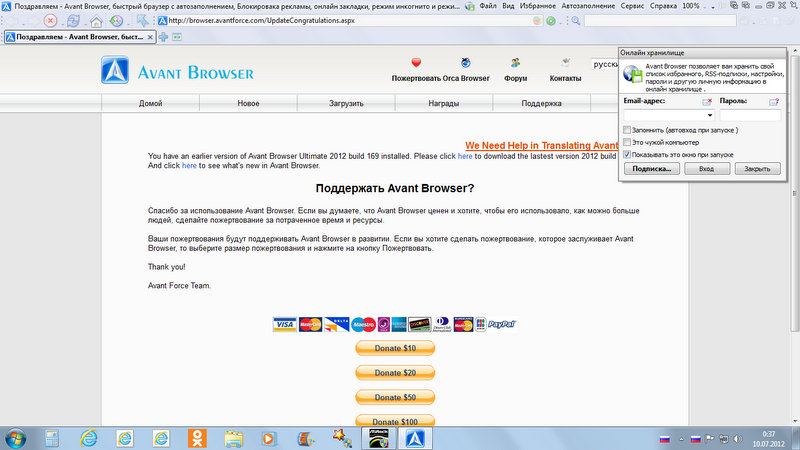Viewport: 800px width, 450px height.
Task: Click the Avant Browser taskbar icon
Action: pos(415,438)
